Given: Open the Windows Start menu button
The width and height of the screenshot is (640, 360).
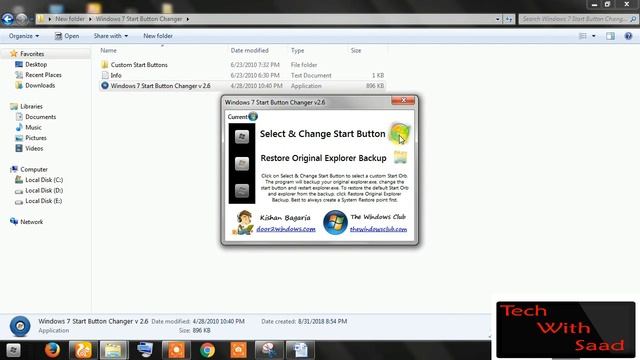Looking at the screenshot, I should (x=13, y=350).
